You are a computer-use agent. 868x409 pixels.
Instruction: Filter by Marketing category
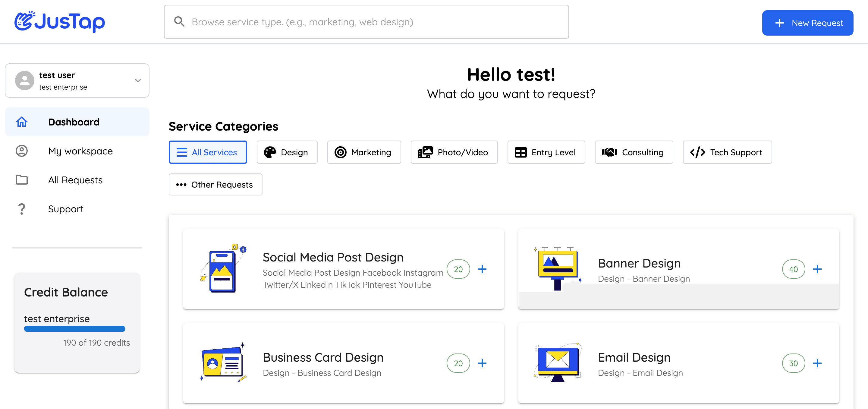(363, 152)
